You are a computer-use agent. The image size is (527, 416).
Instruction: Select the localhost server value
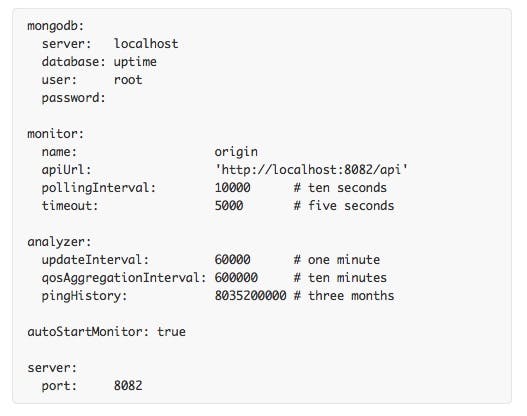pyautogui.click(x=146, y=44)
